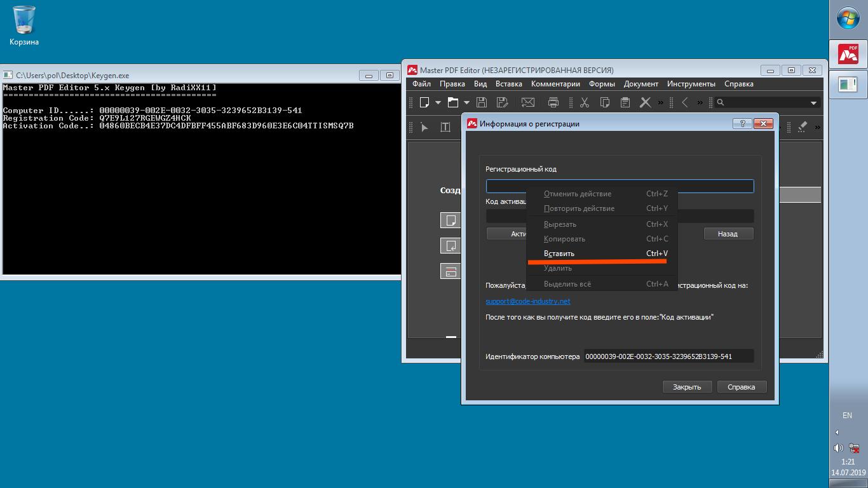
Task: Click the Закрыть button in dialog
Action: [x=687, y=387]
